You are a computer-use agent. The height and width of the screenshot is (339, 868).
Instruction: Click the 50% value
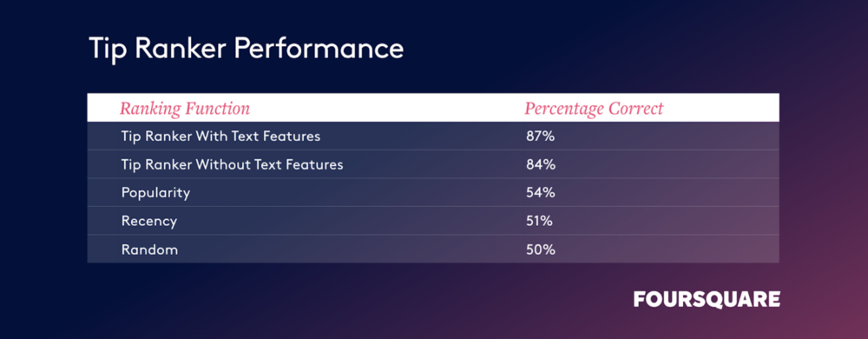tap(541, 249)
